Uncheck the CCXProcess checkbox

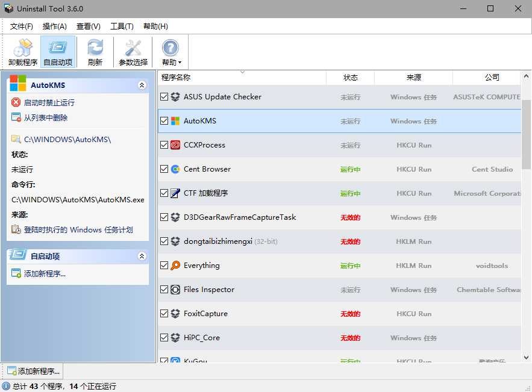pos(164,145)
